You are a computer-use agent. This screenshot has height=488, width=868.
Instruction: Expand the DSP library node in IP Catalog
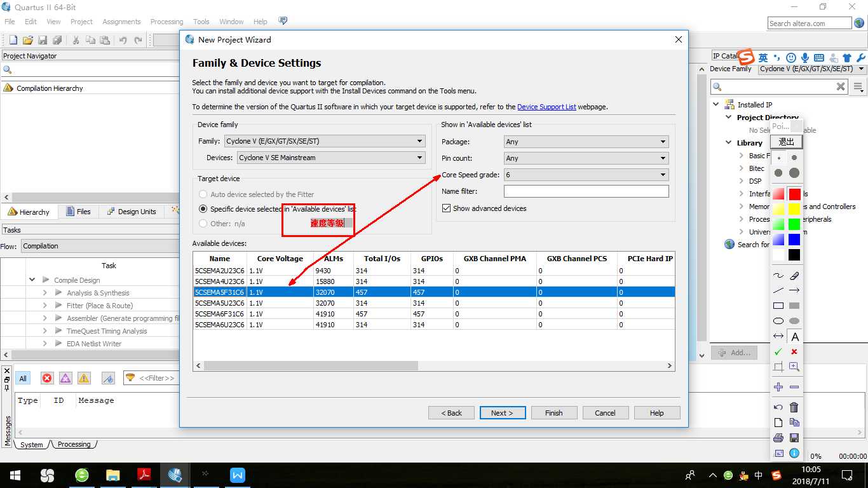(742, 181)
